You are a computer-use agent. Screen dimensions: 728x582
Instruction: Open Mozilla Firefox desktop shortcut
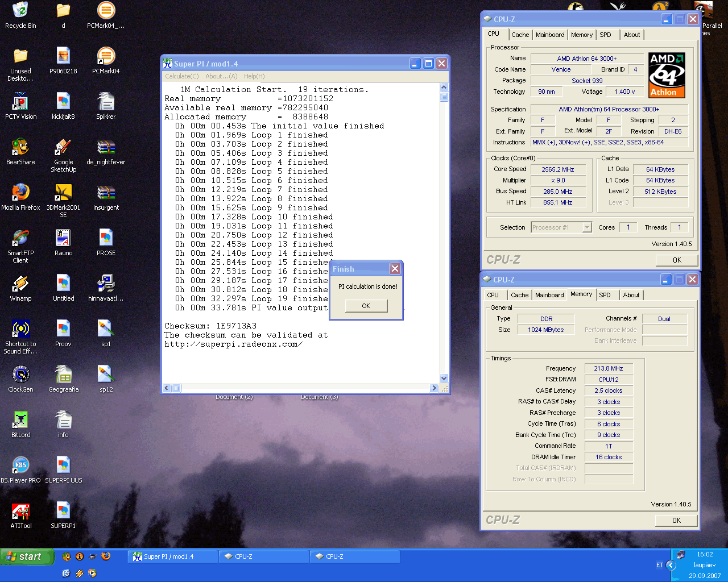click(20, 197)
